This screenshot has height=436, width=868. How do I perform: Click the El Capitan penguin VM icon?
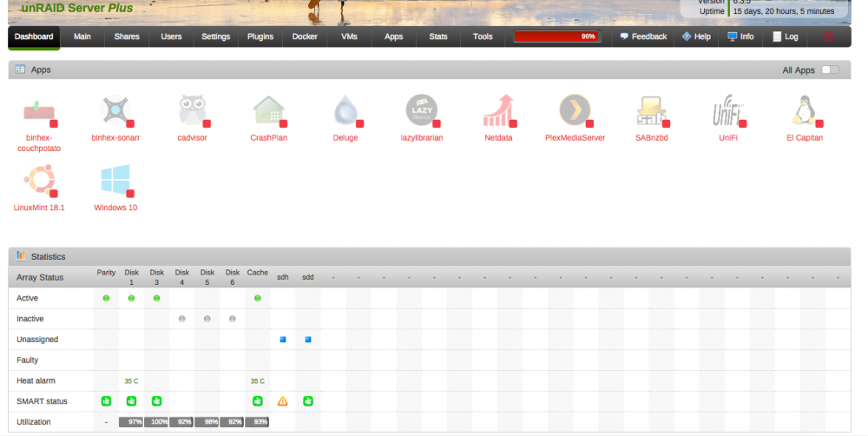[805, 110]
